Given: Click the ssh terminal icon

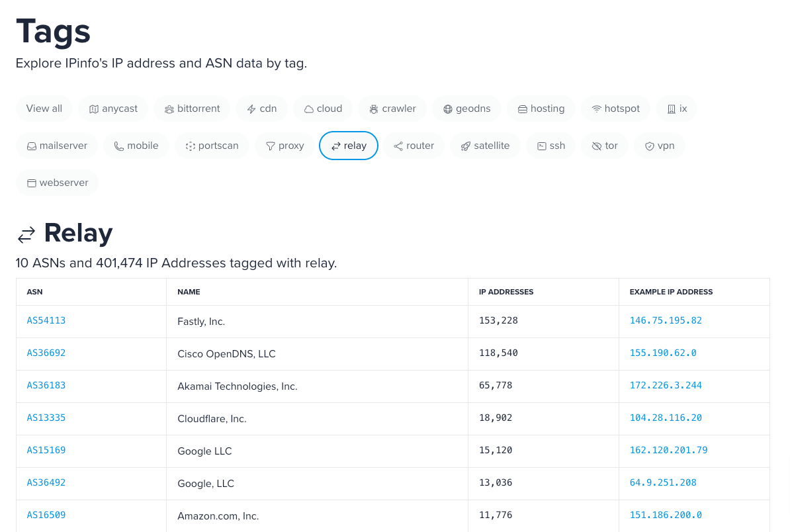Looking at the screenshot, I should [x=542, y=146].
